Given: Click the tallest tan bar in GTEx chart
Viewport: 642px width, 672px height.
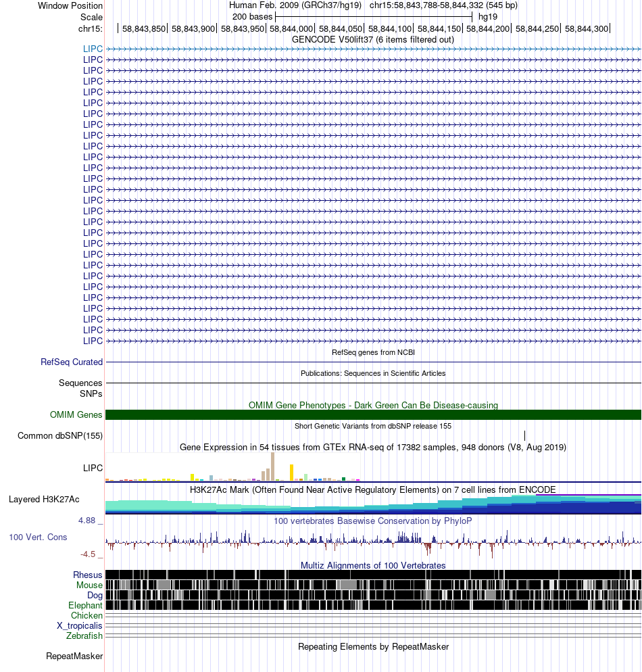Looking at the screenshot, I should 272,466.
